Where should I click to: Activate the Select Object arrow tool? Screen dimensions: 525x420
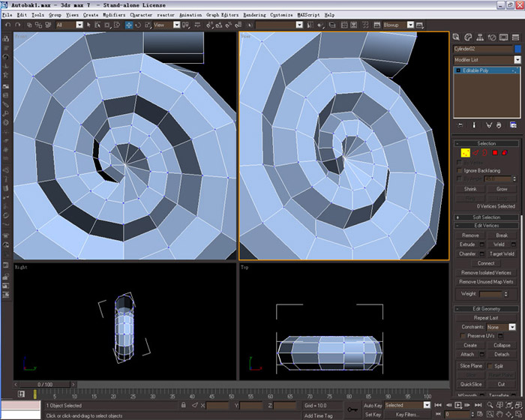pos(88,25)
